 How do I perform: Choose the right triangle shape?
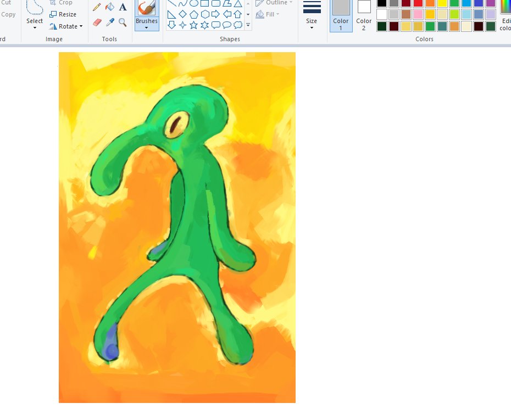tap(171, 14)
